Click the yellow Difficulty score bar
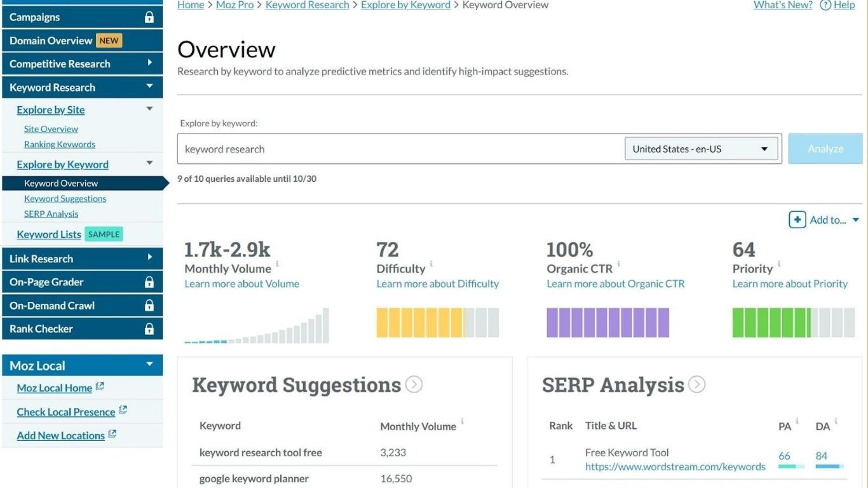 438,323
